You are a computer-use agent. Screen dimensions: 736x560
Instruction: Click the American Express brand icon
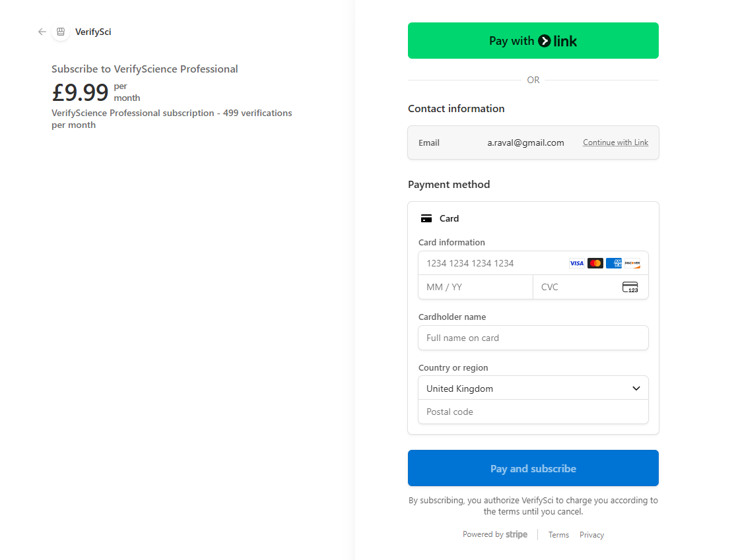pos(613,263)
